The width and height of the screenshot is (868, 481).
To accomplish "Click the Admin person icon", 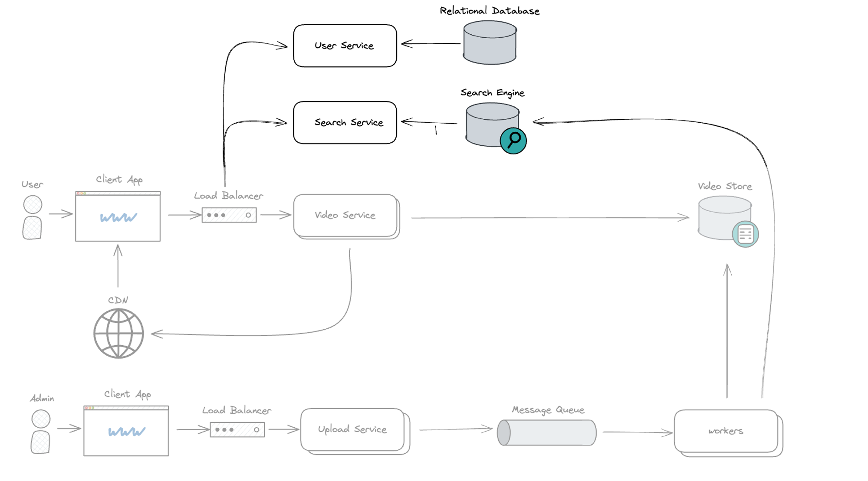I will pyautogui.click(x=41, y=432).
